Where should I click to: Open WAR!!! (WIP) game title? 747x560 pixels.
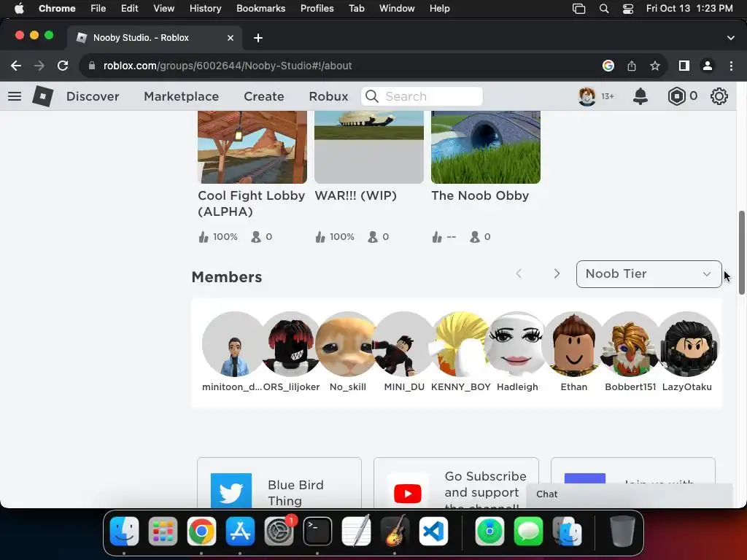pos(355,195)
